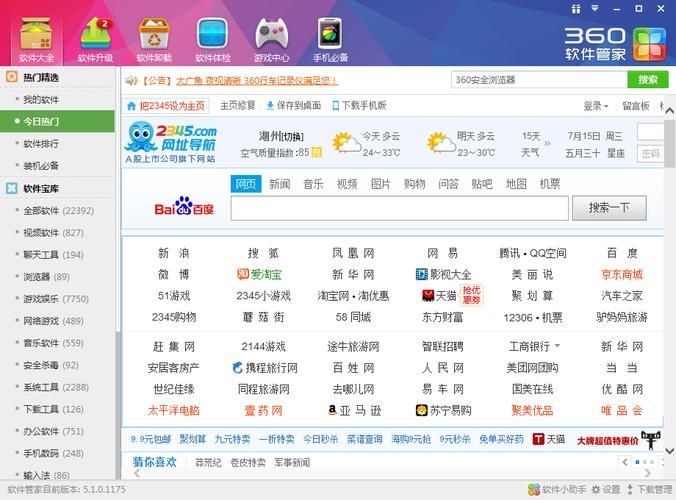Expand the 工商银行 dropdown arrow
The width and height of the screenshot is (676, 500).
[x=557, y=346]
